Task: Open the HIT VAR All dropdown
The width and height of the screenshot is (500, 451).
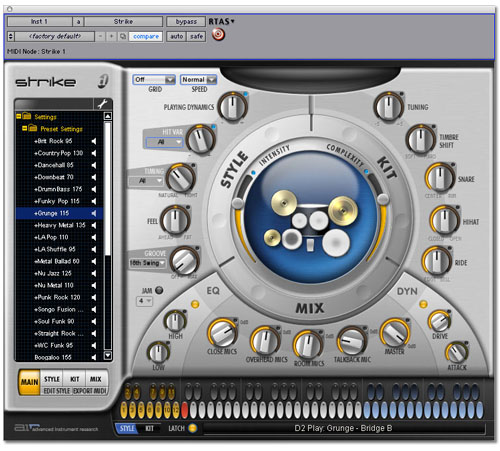Action: pyautogui.click(x=164, y=142)
